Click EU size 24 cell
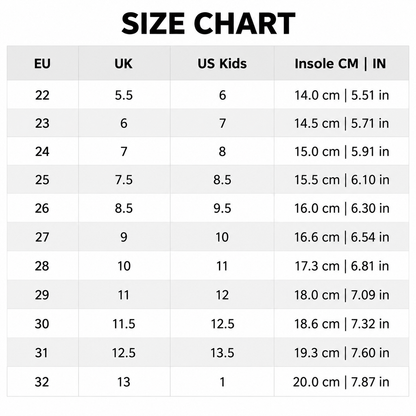Image resolution: width=416 pixels, height=416 pixels. coord(42,152)
